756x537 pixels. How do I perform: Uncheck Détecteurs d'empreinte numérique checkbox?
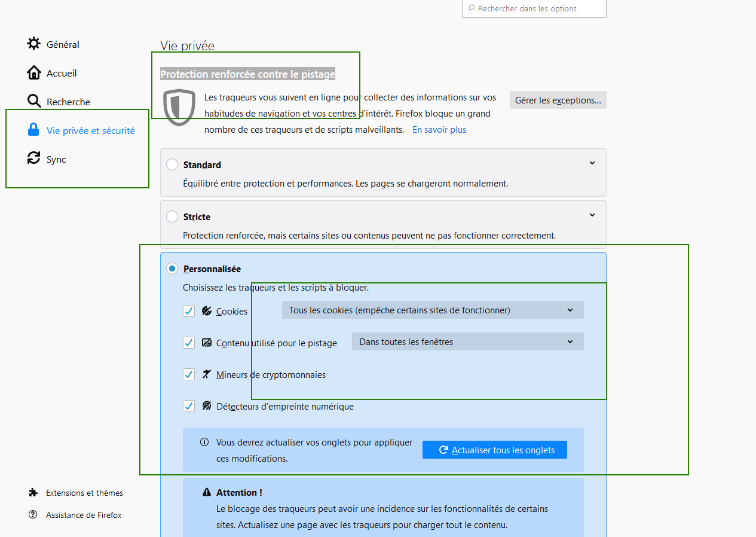pyautogui.click(x=189, y=407)
